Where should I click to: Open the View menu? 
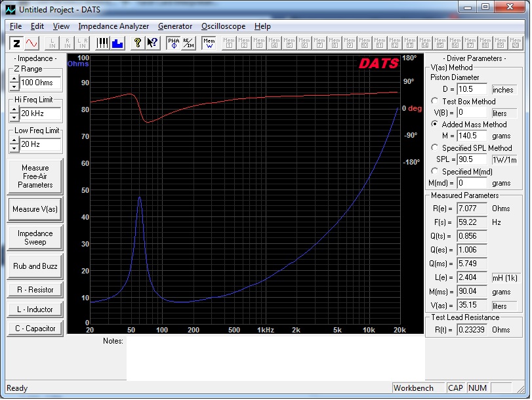[x=61, y=26]
